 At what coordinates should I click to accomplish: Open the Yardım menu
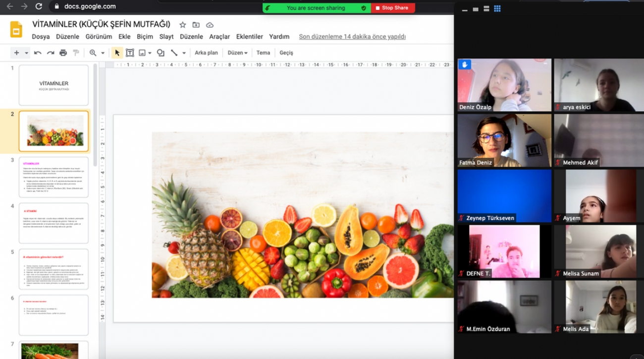pos(279,37)
